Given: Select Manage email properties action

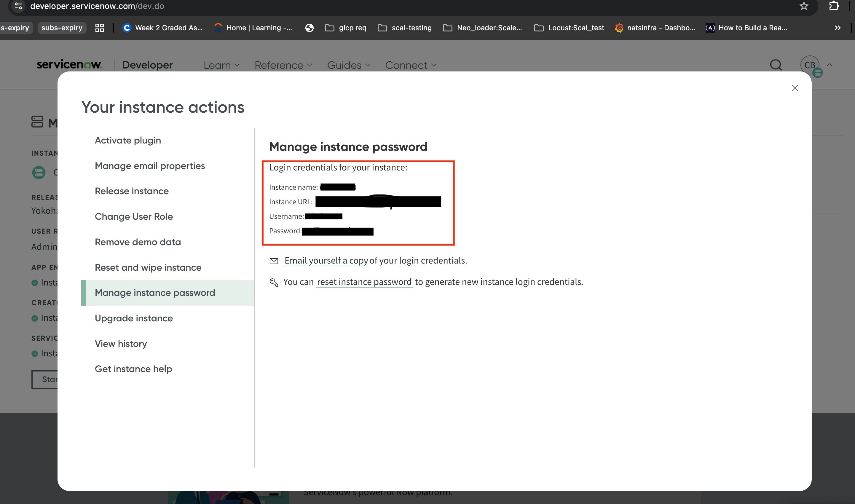Looking at the screenshot, I should tap(150, 166).
